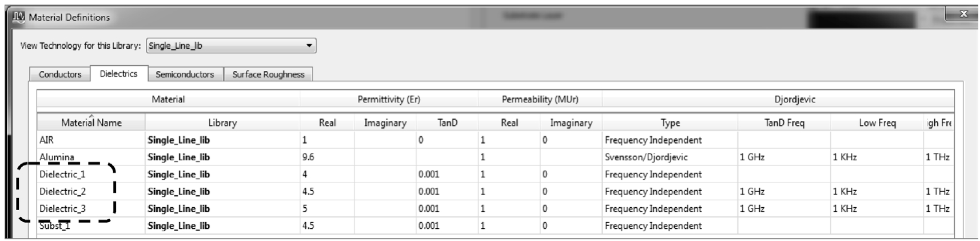Open Dielectric_3 Frequency Independent type dropdown
This screenshot has height=241, width=980.
[x=669, y=209]
